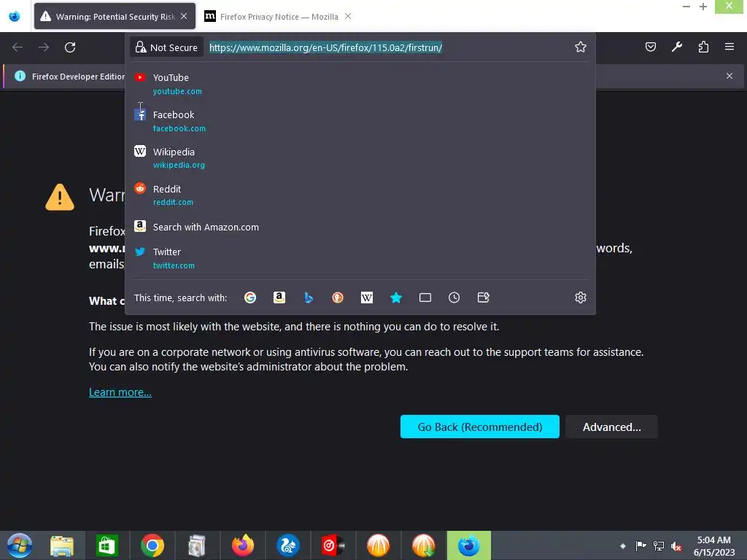Viewport: 747px width, 560px height.
Task: Click the Firefox Developer Edition taskbar icon
Action: (469, 545)
